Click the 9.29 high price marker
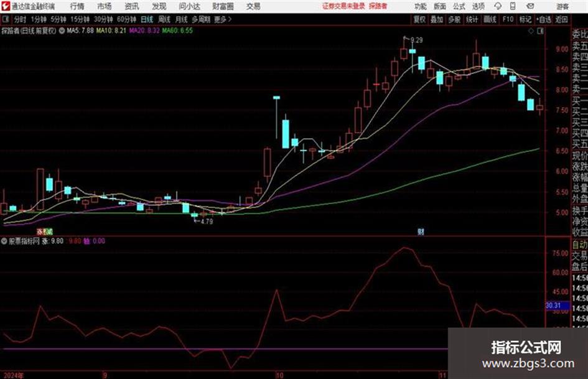The width and height of the screenshot is (588, 379). coord(416,40)
